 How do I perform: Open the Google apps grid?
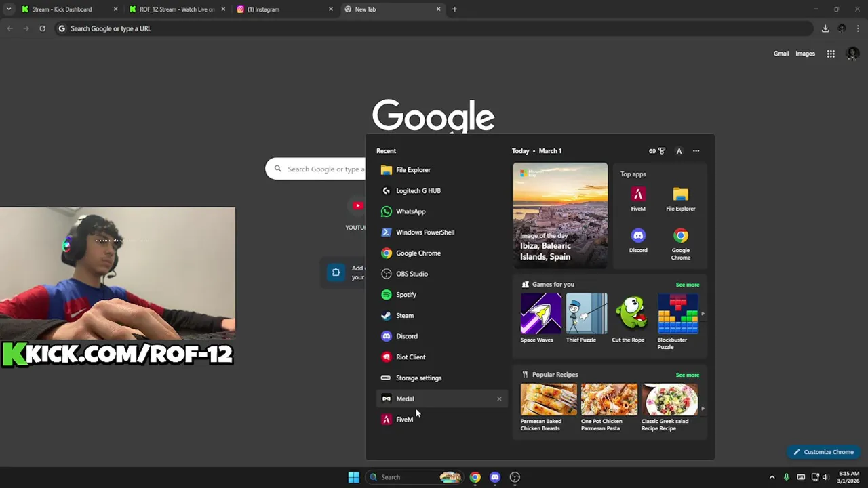831,54
